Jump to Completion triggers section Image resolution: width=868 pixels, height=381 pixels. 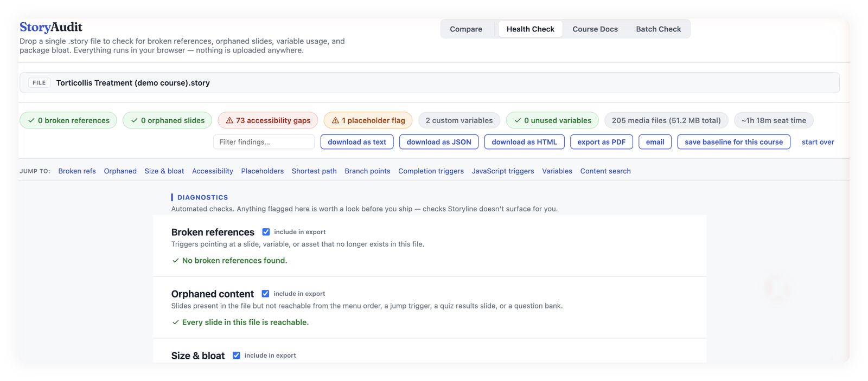pos(431,171)
